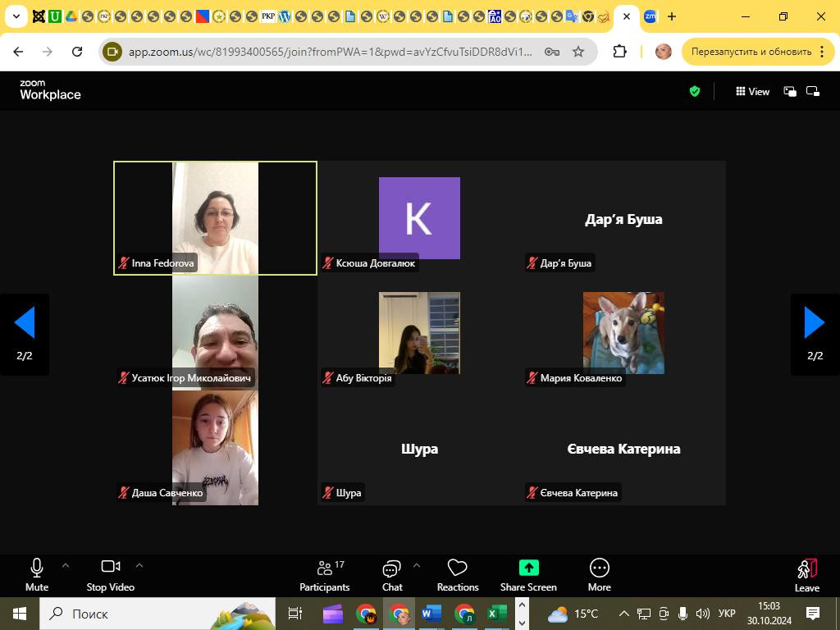The image size is (840, 630).
Task: Expand audio options arrow next to Mute
Action: coord(66,565)
